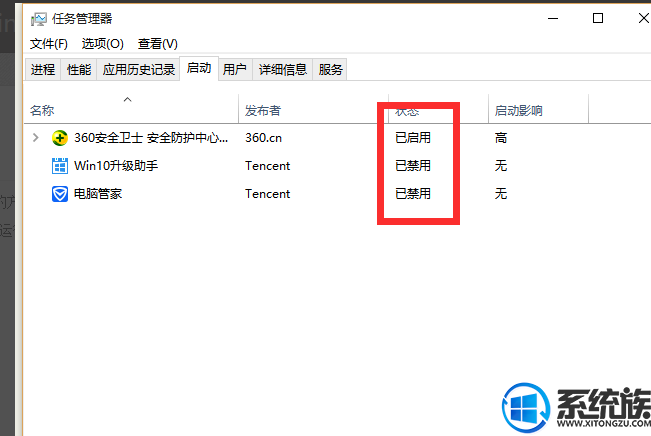
Task: Click the 360安全卫士 shield icon
Action: click(60, 138)
